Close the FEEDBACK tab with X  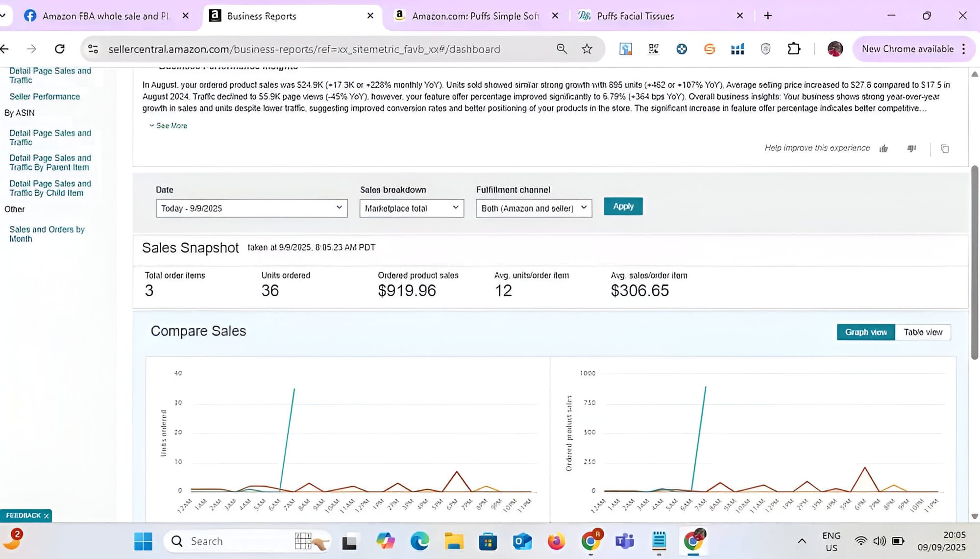pyautogui.click(x=47, y=516)
